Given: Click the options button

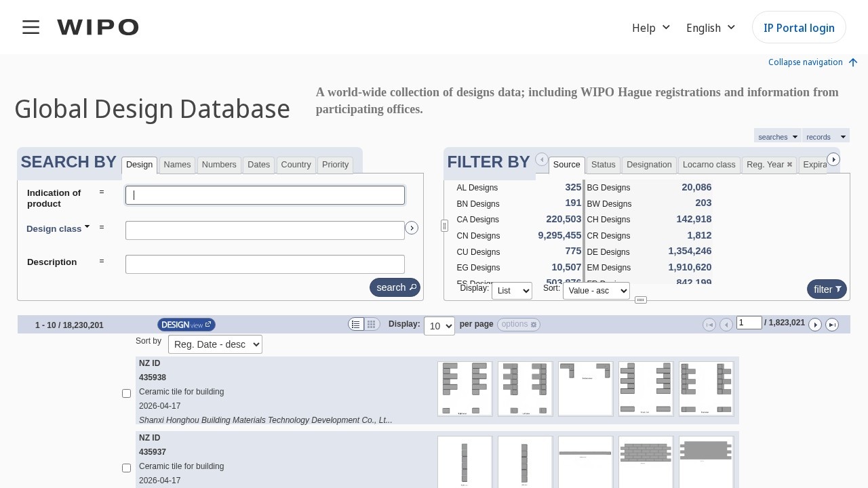Looking at the screenshot, I should 519,325.
